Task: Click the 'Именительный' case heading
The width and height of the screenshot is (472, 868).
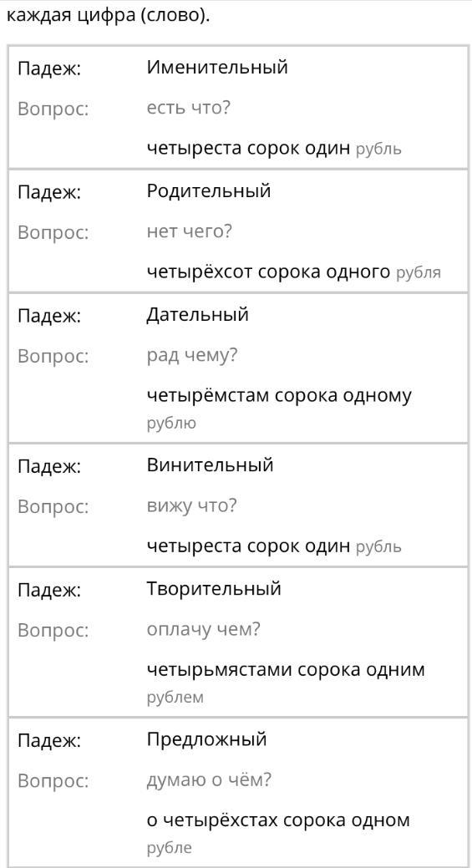Action: click(x=217, y=69)
